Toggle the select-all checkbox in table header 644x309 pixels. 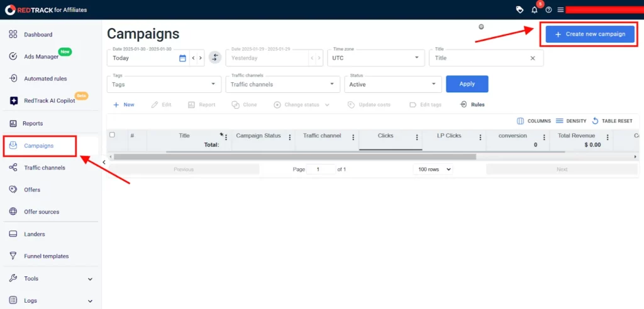(112, 134)
